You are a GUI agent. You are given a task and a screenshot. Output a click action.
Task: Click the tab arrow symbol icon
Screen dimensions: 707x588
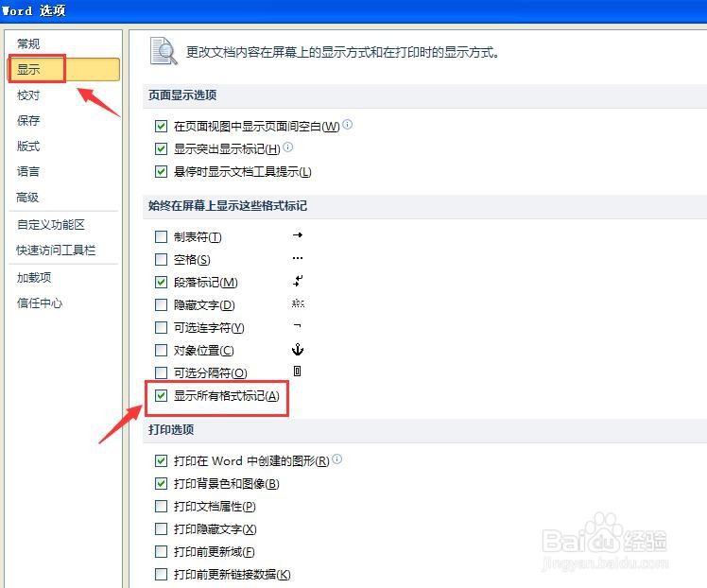[298, 235]
